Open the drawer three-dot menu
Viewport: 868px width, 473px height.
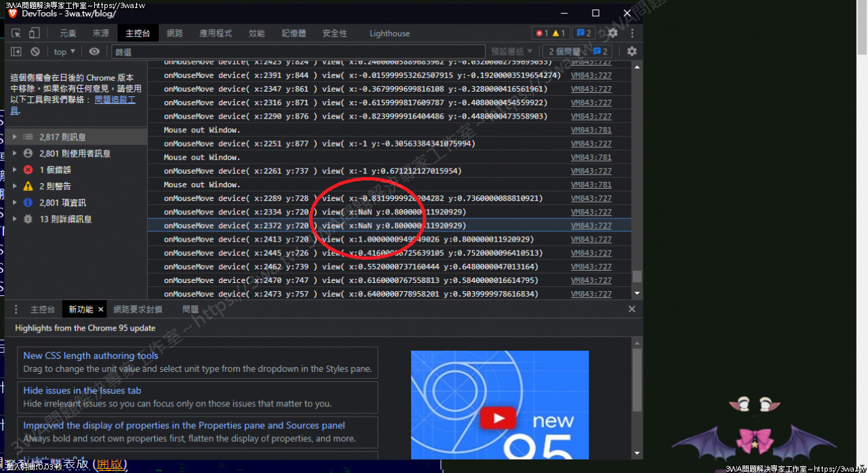pos(16,309)
